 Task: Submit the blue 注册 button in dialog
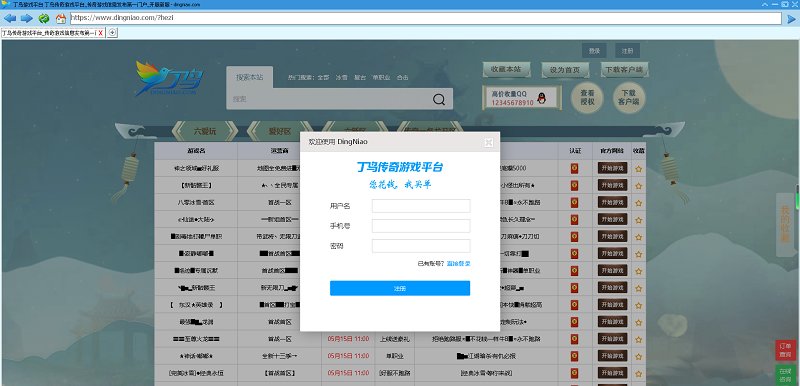tap(400, 289)
